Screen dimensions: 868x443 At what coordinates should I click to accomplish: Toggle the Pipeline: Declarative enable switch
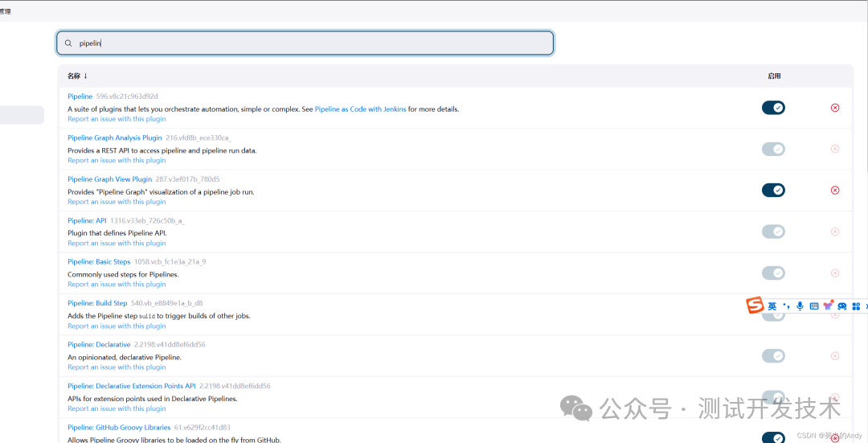pyautogui.click(x=773, y=355)
